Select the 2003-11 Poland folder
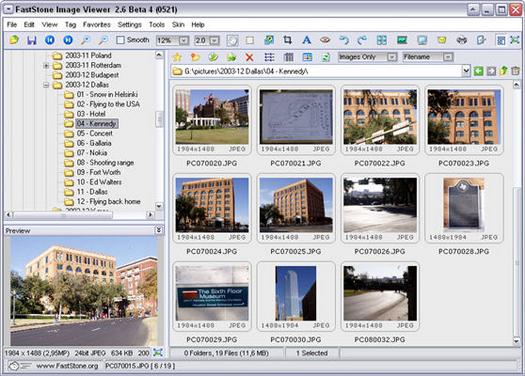 point(88,56)
